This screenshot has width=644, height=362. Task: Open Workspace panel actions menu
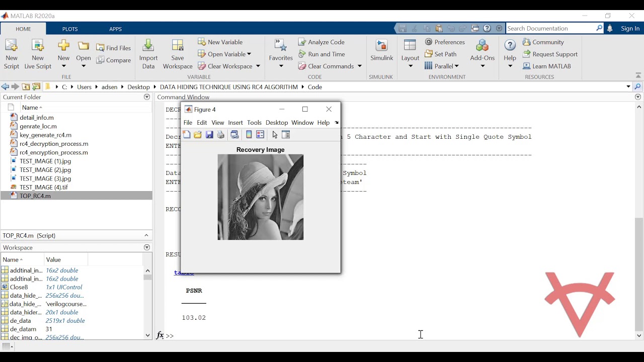[x=147, y=247]
